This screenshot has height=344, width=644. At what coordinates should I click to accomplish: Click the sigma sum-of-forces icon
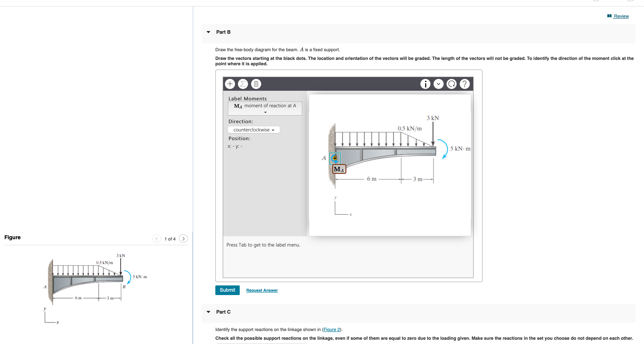pyautogui.click(x=243, y=84)
